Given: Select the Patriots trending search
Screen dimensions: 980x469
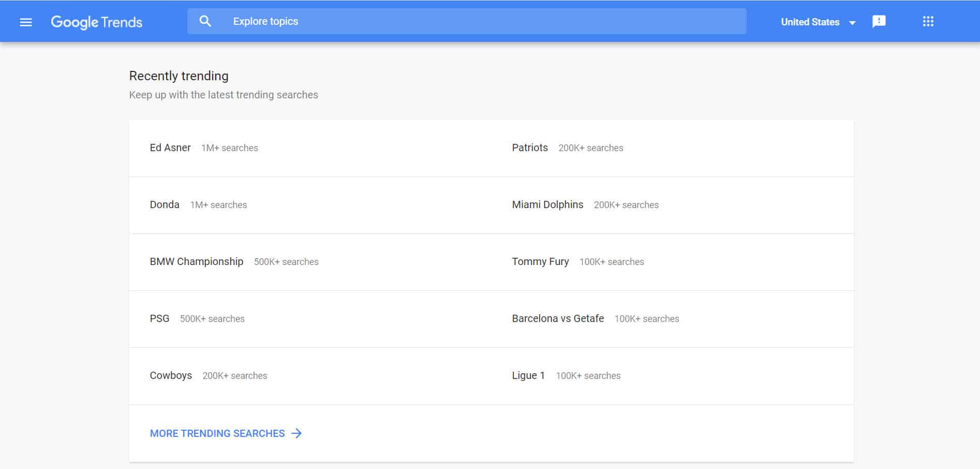Looking at the screenshot, I should pos(530,148).
